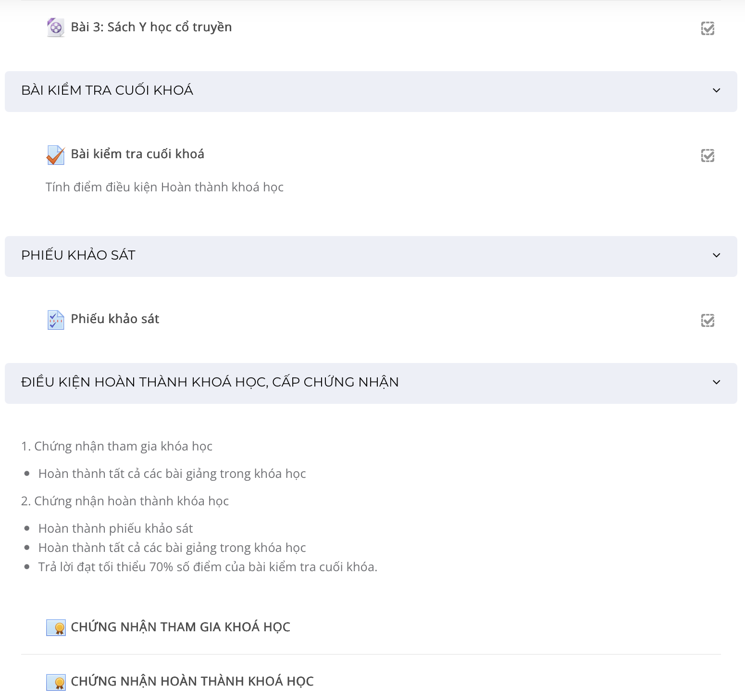Toggle completion checkbox for Bài kiểm tra cuối khoá

click(708, 156)
